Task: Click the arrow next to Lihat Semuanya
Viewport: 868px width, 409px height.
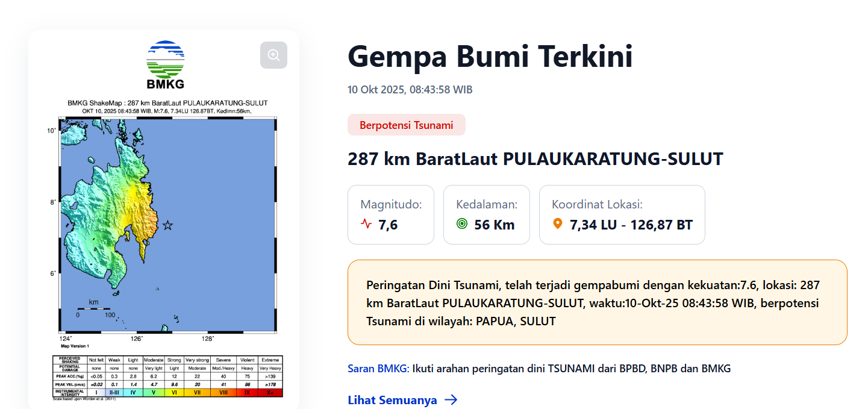Action: (451, 400)
